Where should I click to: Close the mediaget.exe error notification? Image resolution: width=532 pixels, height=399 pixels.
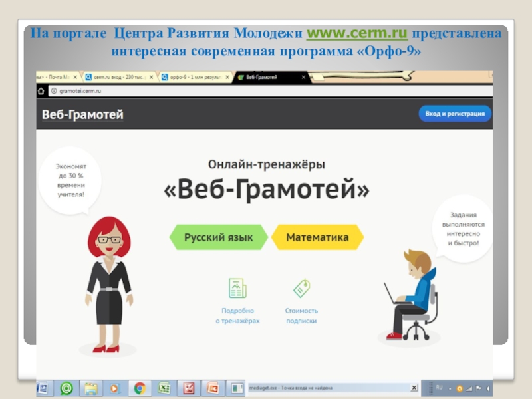[414, 388]
